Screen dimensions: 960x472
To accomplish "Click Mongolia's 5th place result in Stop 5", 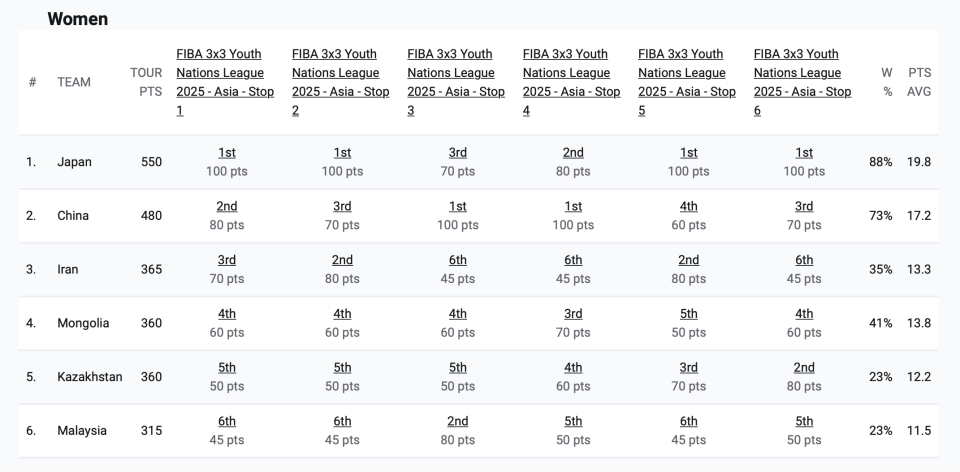I will (x=689, y=314).
